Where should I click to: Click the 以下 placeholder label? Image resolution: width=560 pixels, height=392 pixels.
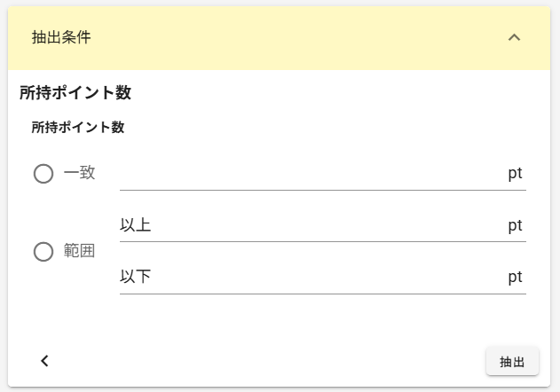click(136, 278)
